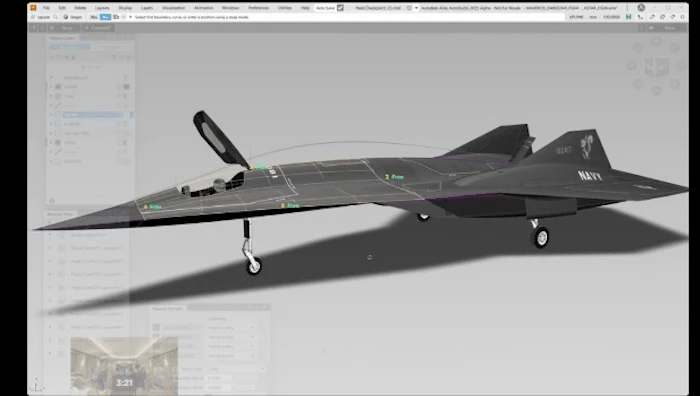Click the video thumbnail showing 3:21
Screen dimensions: 700x396
click(124, 366)
